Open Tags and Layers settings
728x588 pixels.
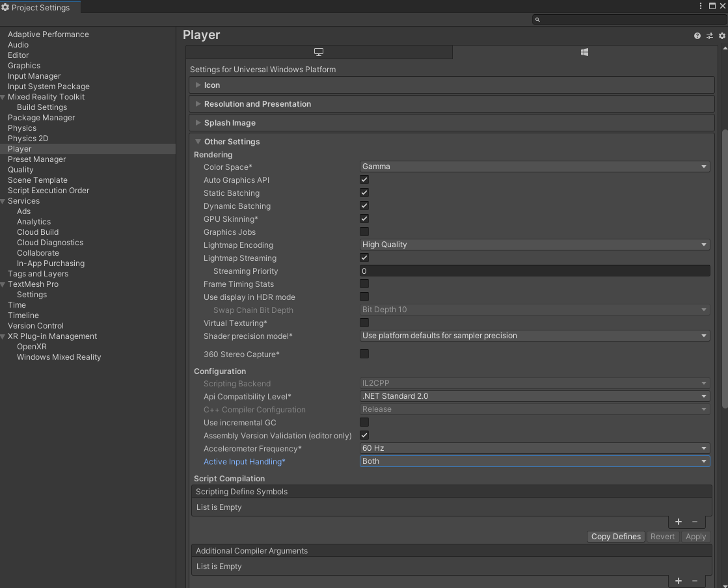click(38, 274)
